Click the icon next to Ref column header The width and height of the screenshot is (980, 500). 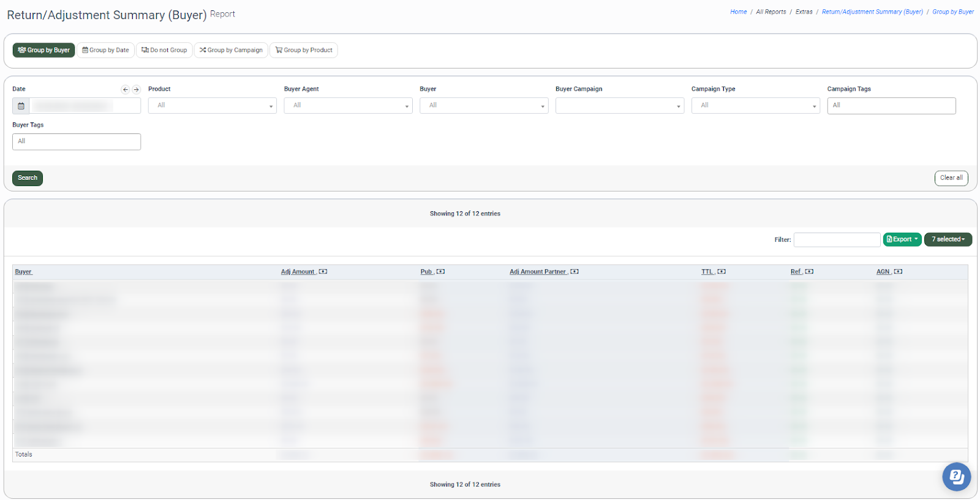(x=809, y=272)
